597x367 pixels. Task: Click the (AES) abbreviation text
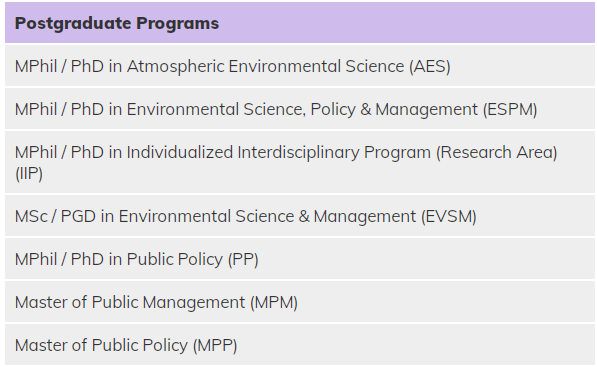(430, 66)
